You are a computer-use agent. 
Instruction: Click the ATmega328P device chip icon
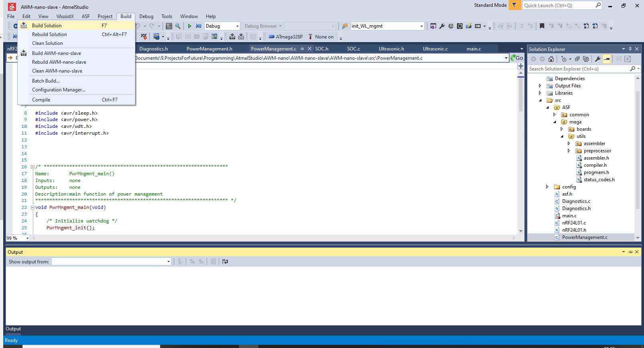(272, 37)
